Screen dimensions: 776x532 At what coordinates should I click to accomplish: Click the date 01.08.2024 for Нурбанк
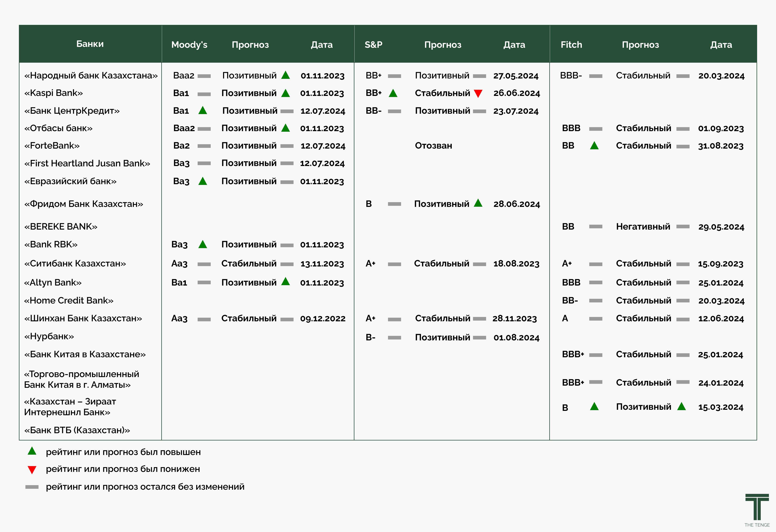tap(517, 338)
